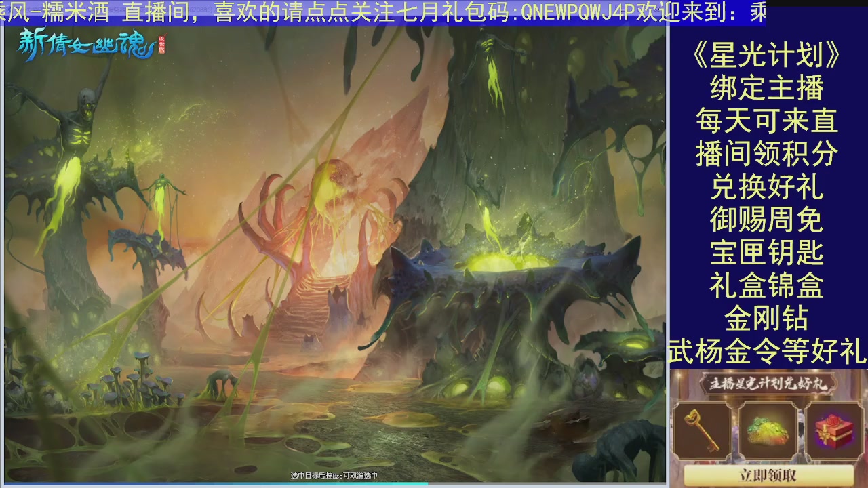Click the 《星光计划》 title text
Image resolution: width=868 pixels, height=488 pixels.
[767, 56]
